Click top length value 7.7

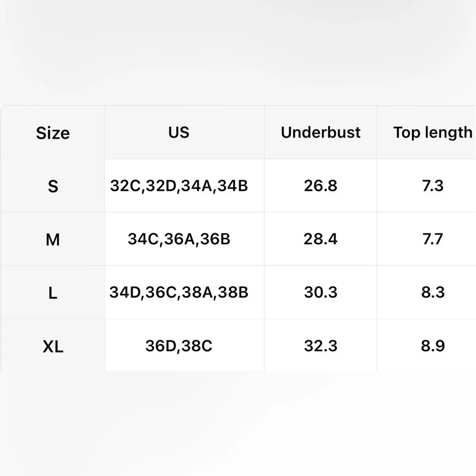coord(433,239)
